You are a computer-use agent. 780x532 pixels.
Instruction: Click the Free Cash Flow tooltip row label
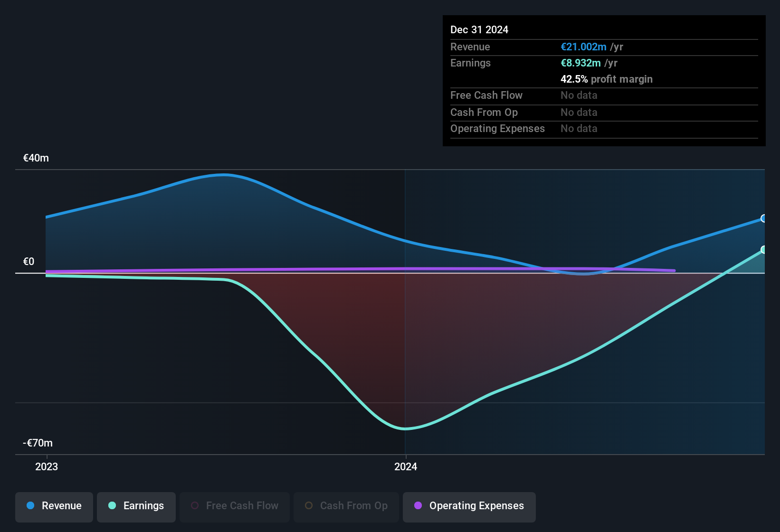pos(486,95)
